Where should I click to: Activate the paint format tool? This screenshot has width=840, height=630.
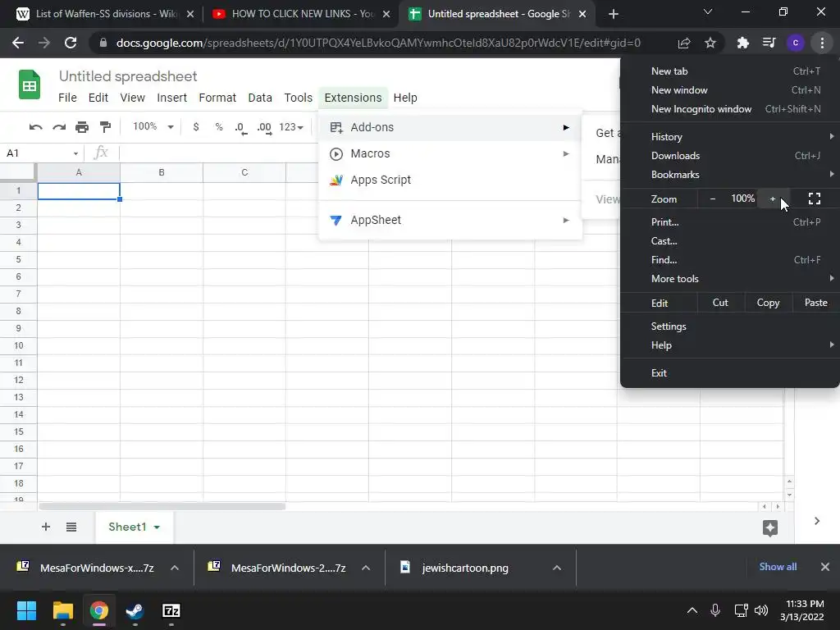click(106, 127)
